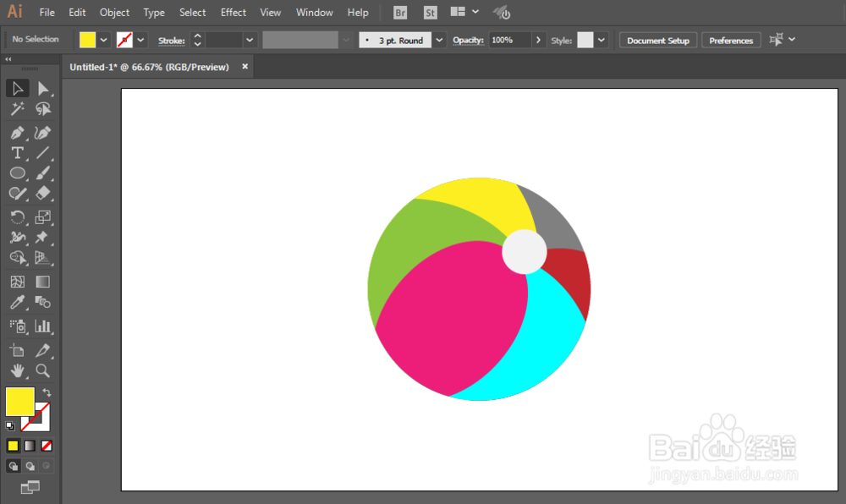This screenshot has height=504, width=846.
Task: Select the Artboard tool
Action: click(x=17, y=350)
